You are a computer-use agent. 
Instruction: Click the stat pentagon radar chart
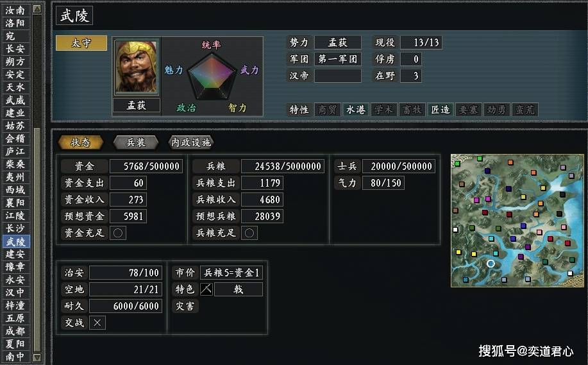click(x=212, y=77)
